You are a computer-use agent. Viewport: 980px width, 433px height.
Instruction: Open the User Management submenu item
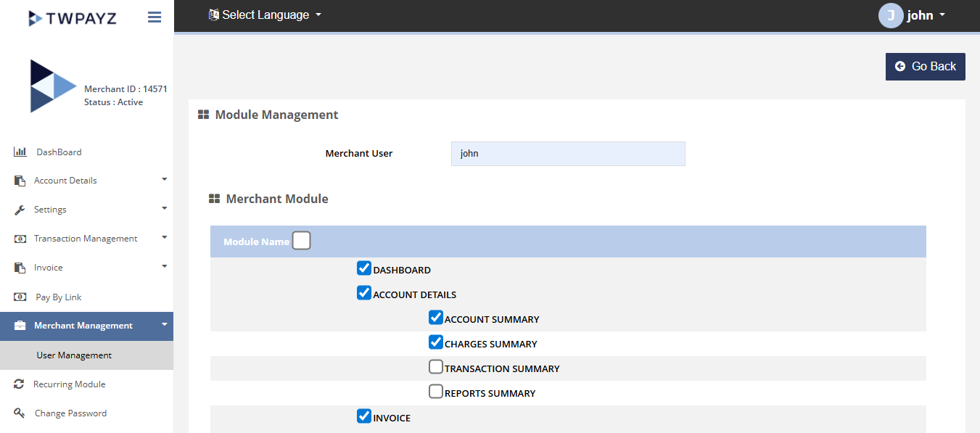pyautogui.click(x=74, y=355)
